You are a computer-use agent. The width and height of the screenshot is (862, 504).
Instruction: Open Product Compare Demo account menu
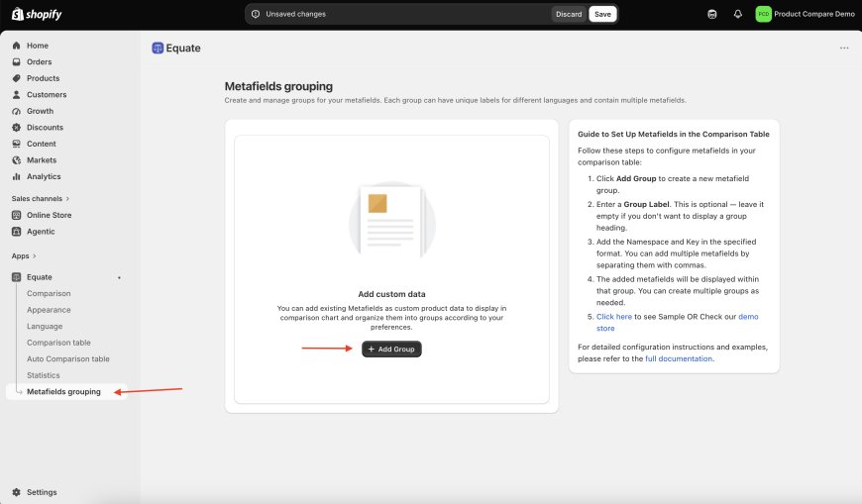coord(805,14)
